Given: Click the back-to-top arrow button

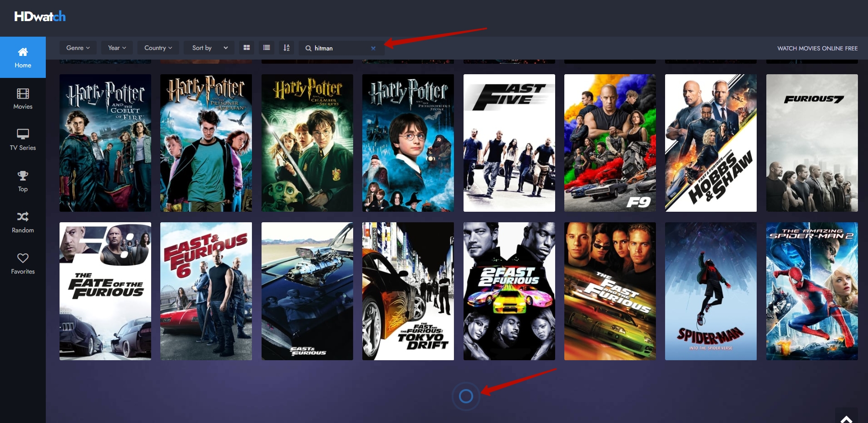Looking at the screenshot, I should 846,417.
